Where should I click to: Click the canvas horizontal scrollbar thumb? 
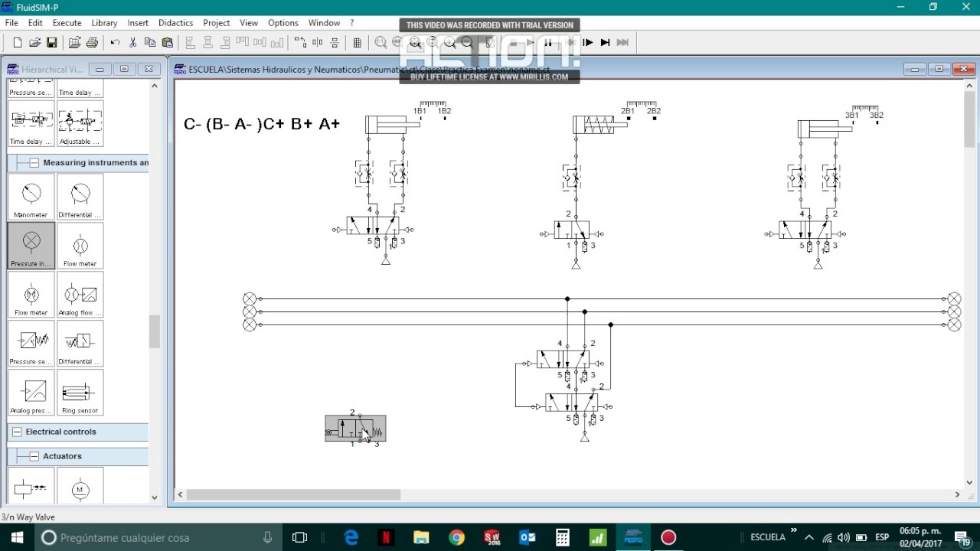pyautogui.click(x=293, y=494)
